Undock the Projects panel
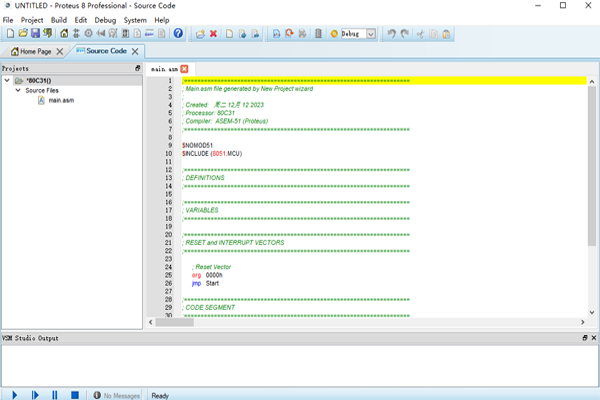The image size is (600, 400). pos(138,68)
